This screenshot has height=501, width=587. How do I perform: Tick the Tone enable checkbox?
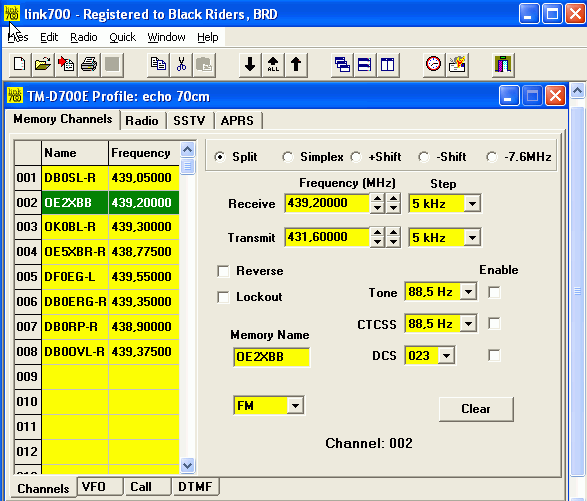[494, 292]
